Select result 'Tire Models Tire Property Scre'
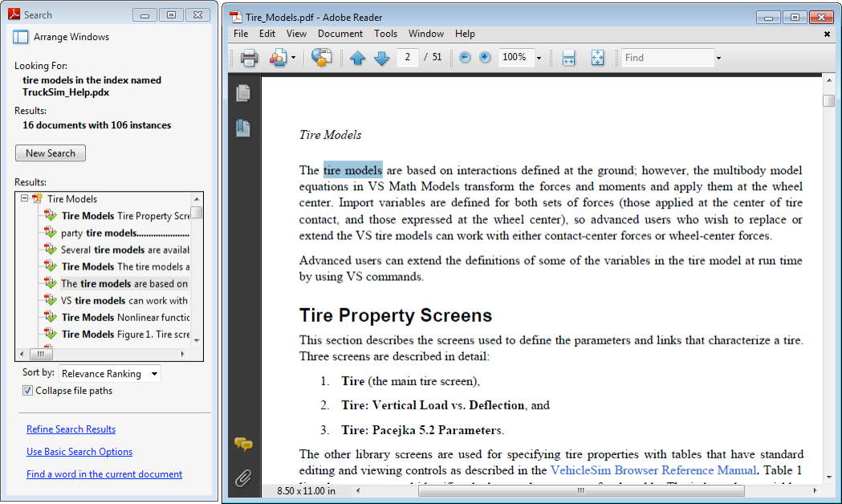Screen dimensions: 842x504 [x=125, y=216]
